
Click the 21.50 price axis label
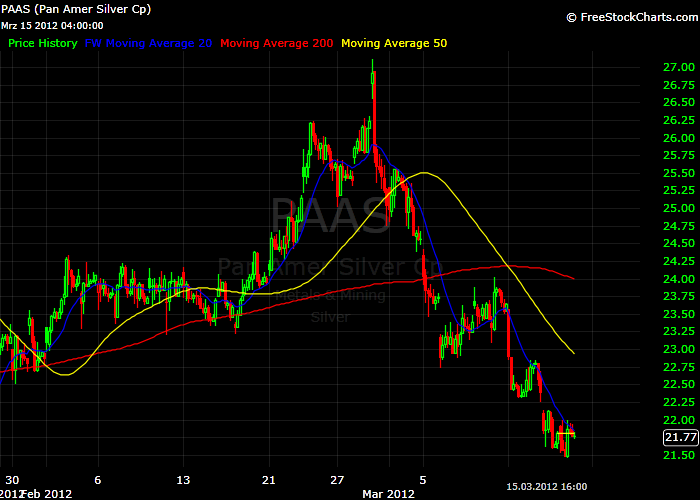(x=679, y=455)
